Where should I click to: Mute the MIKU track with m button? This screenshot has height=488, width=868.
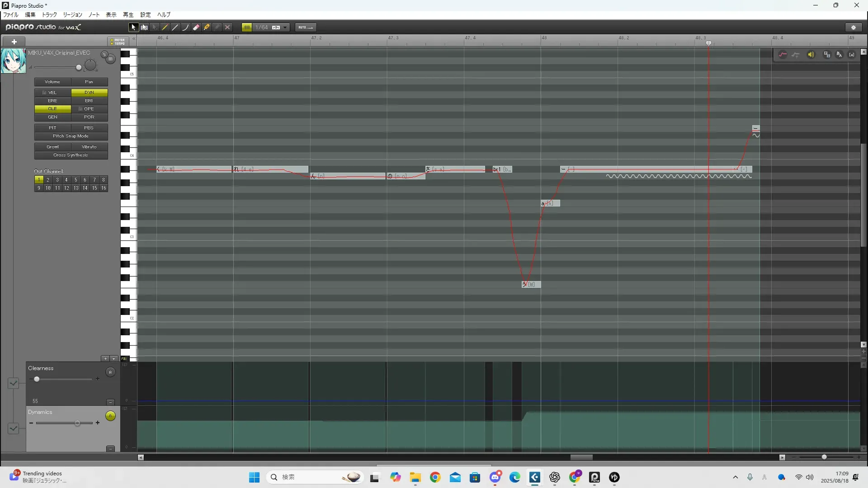pyautogui.click(x=110, y=59)
